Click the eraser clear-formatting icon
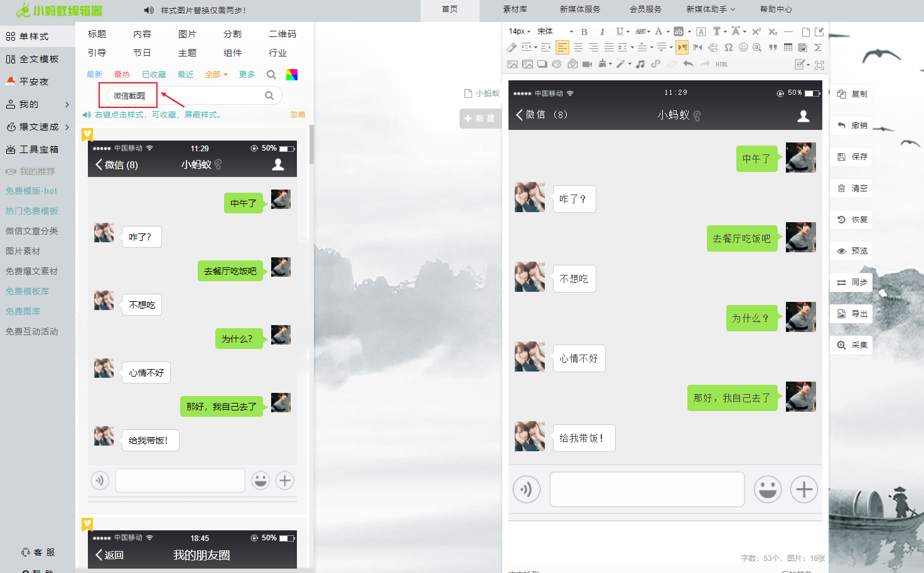Image resolution: width=924 pixels, height=573 pixels. click(x=512, y=48)
